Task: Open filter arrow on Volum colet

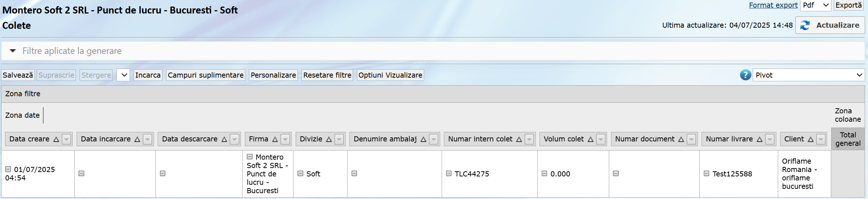Action: click(x=601, y=139)
